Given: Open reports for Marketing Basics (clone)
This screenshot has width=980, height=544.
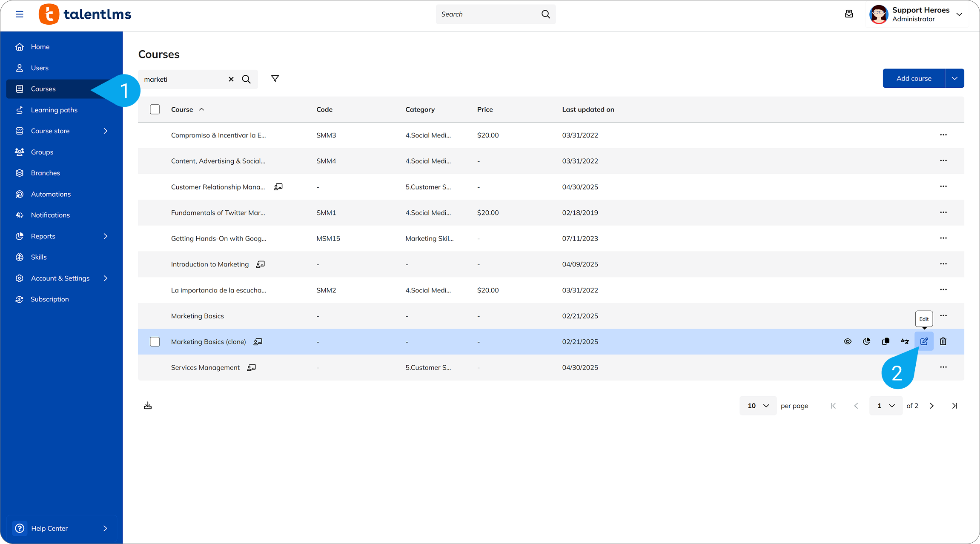Looking at the screenshot, I should tap(866, 341).
